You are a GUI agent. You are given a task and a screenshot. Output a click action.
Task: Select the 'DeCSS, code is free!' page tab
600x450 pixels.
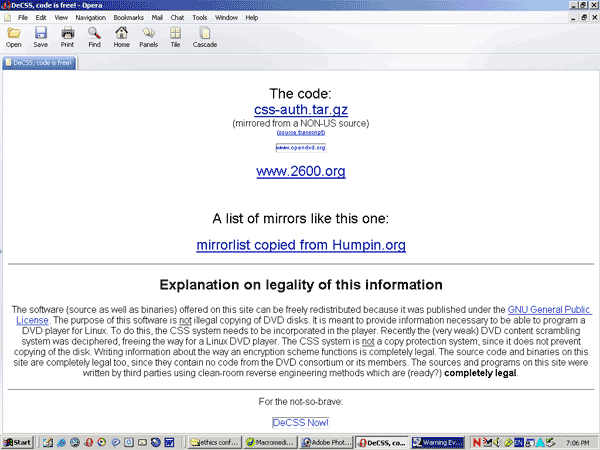click(x=39, y=63)
